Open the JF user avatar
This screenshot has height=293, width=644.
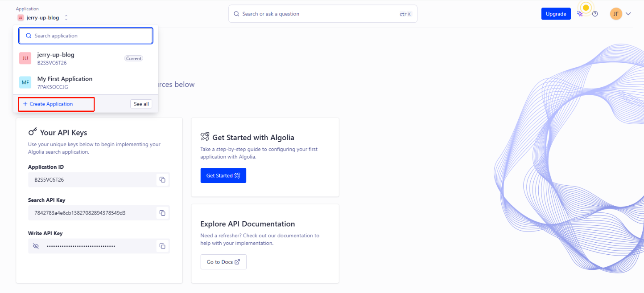click(616, 14)
